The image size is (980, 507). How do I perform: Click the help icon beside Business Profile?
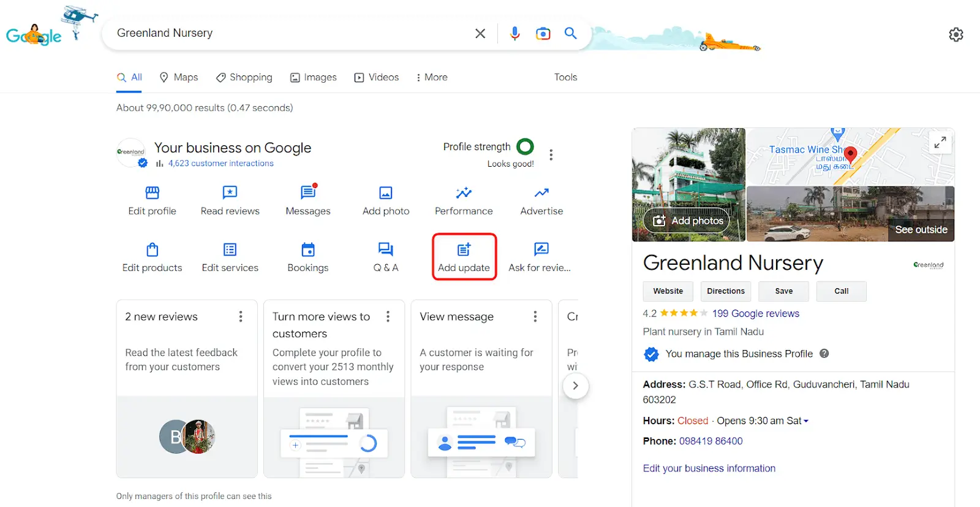pyautogui.click(x=824, y=353)
